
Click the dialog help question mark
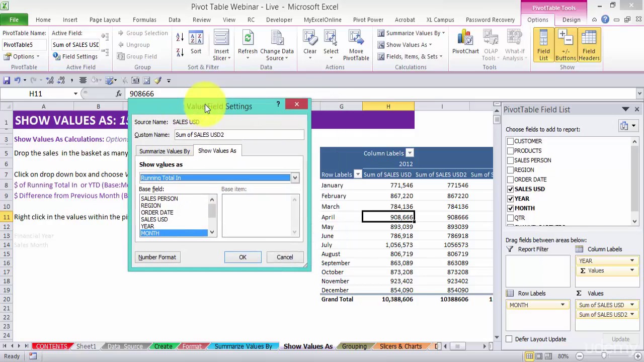tap(278, 104)
